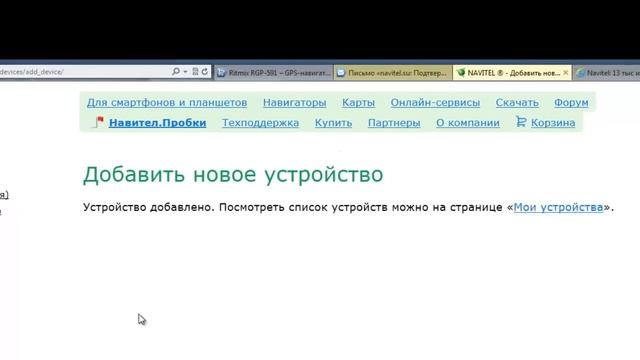640x360 pixels.
Task: Open the О компании link
Action: click(468, 123)
